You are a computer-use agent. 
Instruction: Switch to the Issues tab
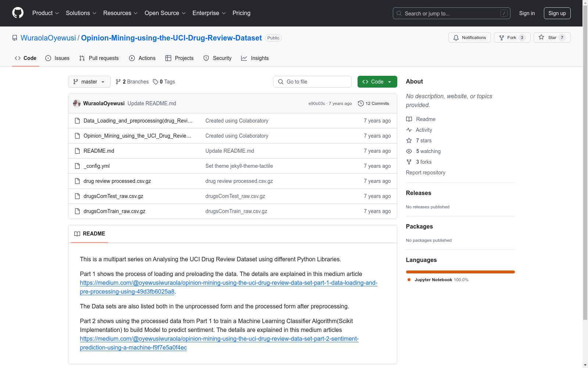57,58
